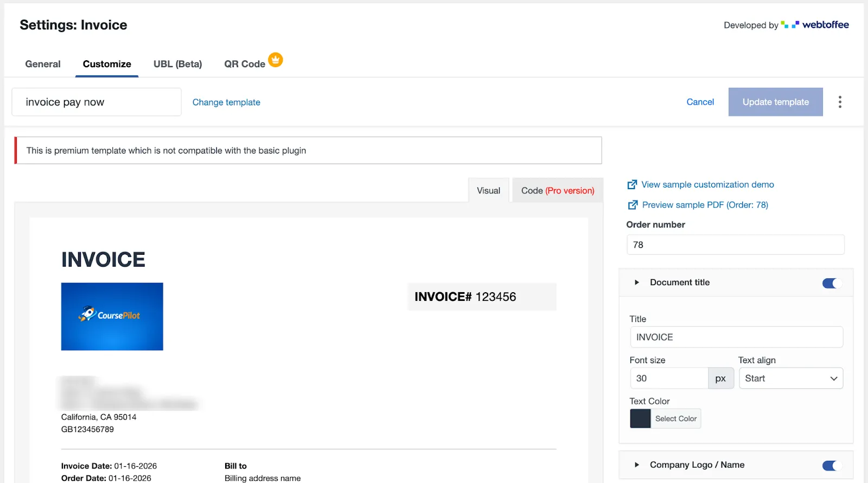868x483 pixels.
Task: Click the Order Date line in preview
Action: 106,478
